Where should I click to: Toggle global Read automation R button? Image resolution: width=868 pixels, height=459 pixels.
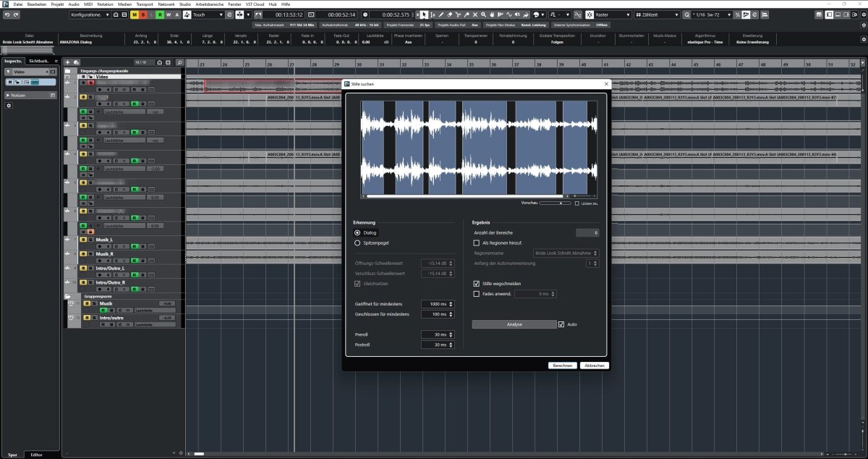161,14
